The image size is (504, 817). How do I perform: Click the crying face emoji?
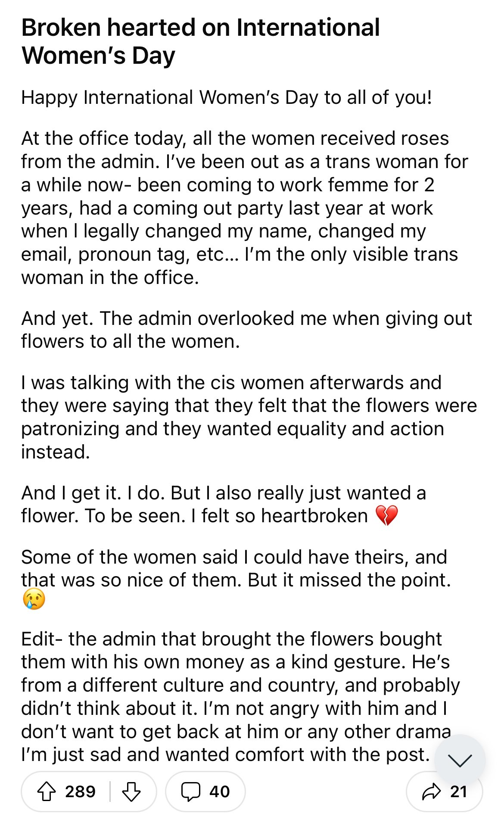click(34, 599)
